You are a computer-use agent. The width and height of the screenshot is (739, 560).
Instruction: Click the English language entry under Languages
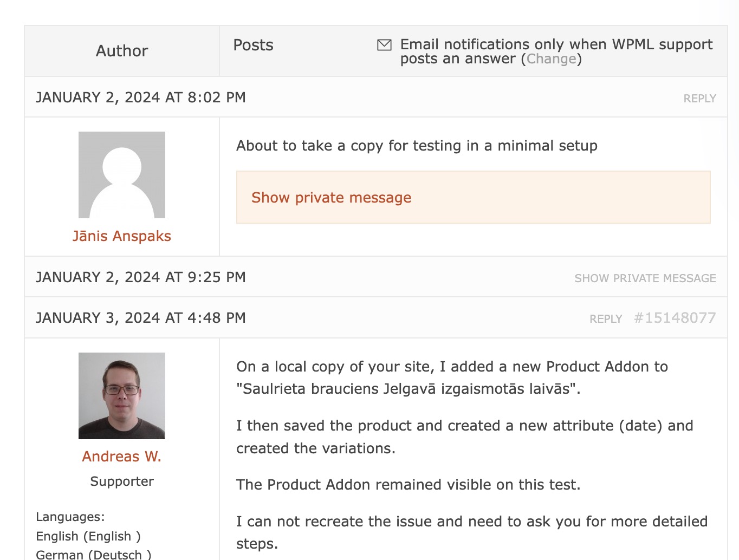tap(88, 536)
